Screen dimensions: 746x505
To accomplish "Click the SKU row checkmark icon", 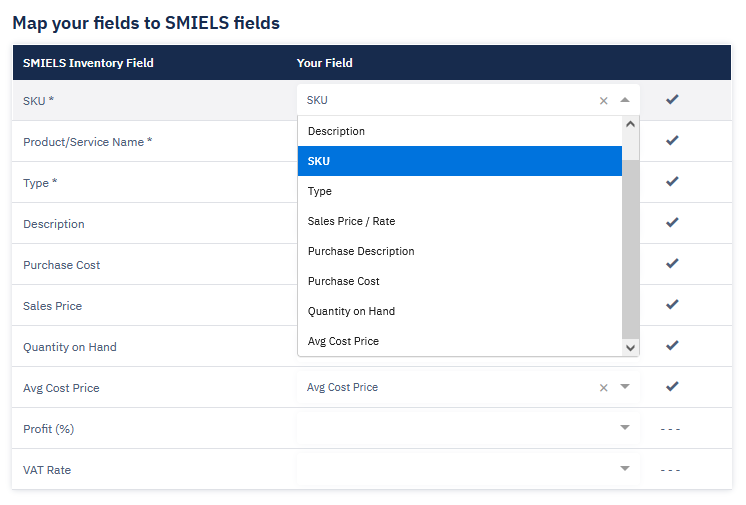I will coord(672,99).
